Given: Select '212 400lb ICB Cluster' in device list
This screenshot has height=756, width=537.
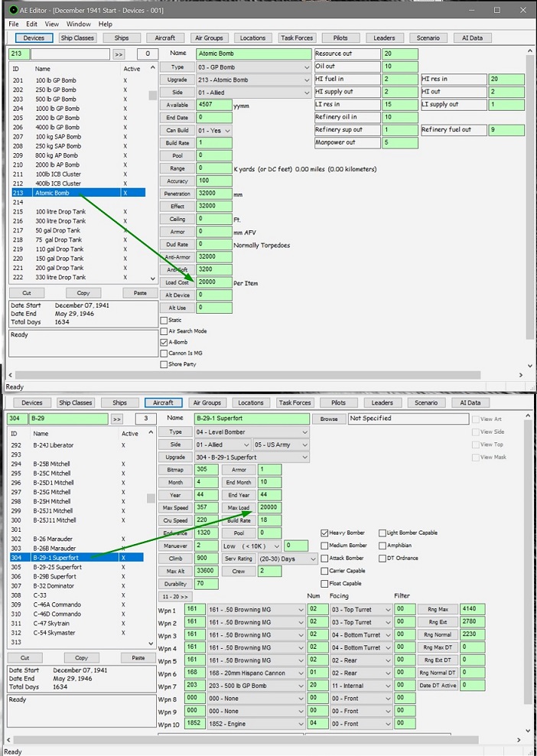Looking at the screenshot, I should pos(77,183).
